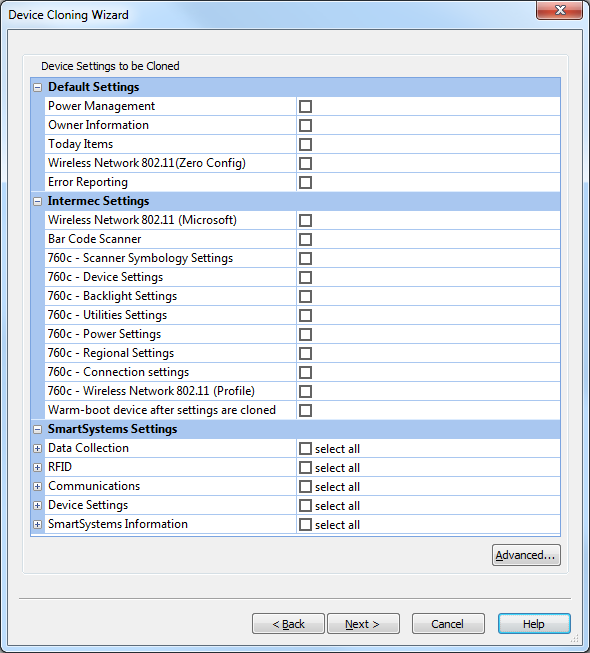
Task: Tick 760c - Scanner Symbology Settings checkbox
Action: click(305, 258)
